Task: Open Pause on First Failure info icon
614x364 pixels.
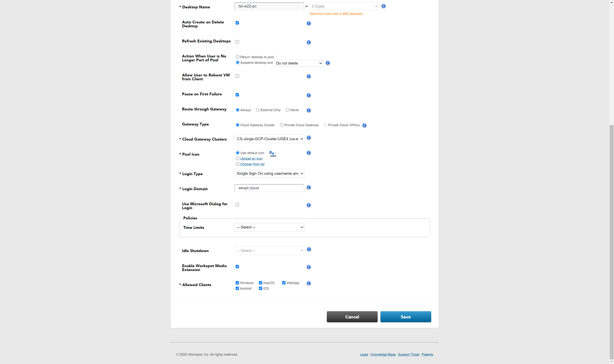Action: pyautogui.click(x=309, y=95)
